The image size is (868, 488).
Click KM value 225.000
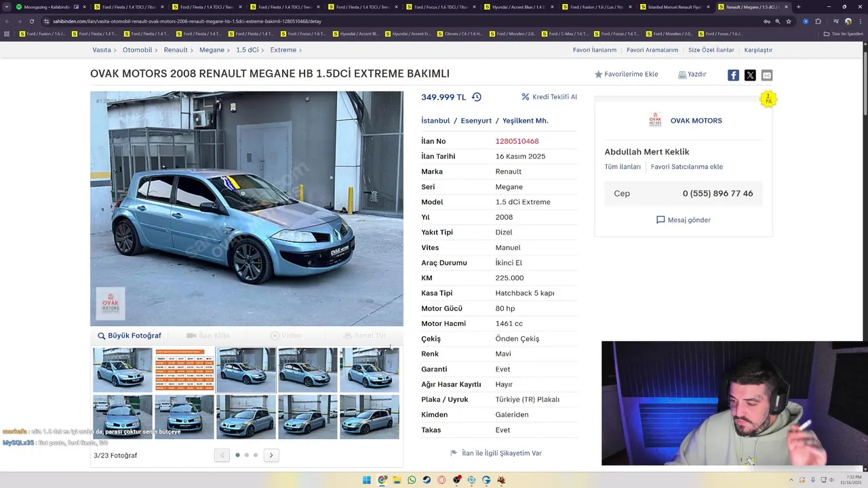(x=509, y=278)
